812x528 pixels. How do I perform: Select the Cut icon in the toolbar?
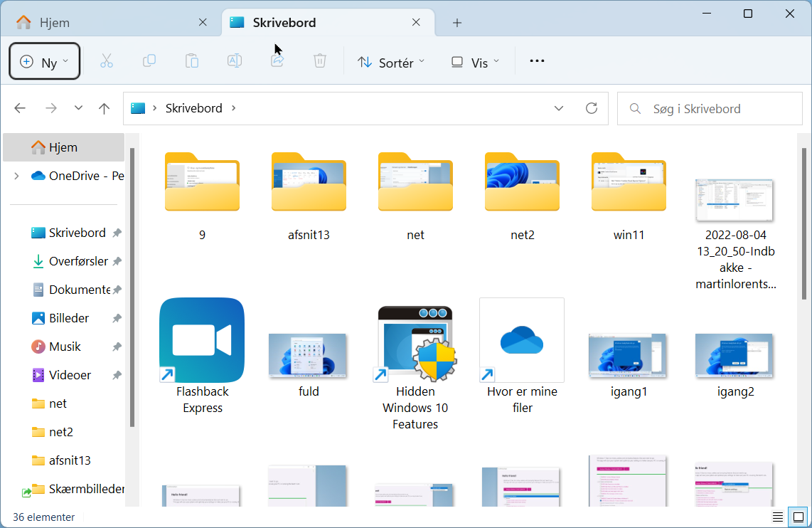[x=107, y=60]
